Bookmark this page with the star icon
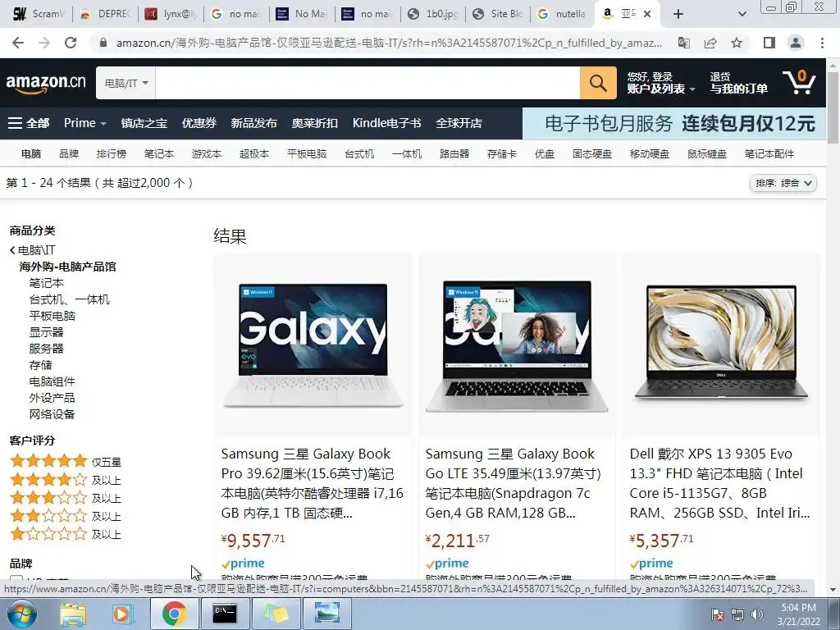The image size is (840, 630). click(737, 43)
